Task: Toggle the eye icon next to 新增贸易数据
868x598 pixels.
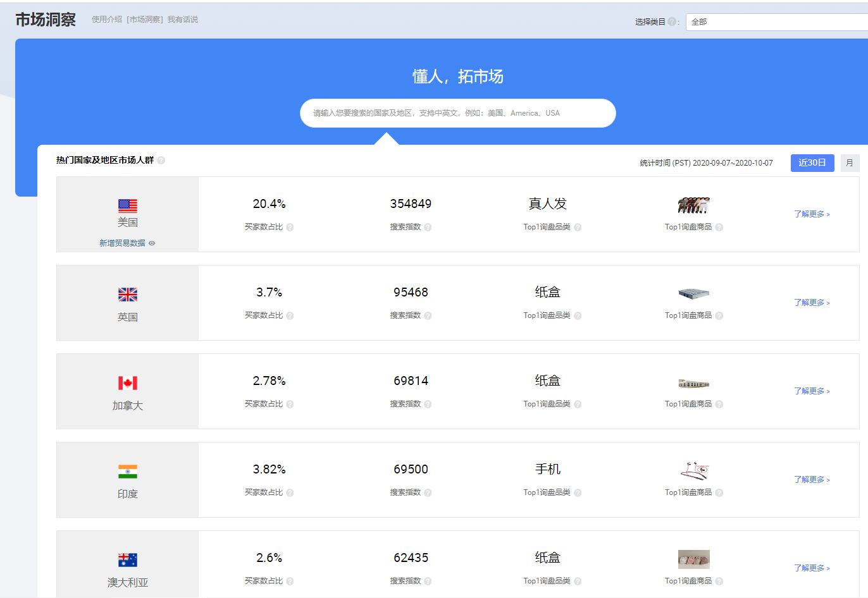Action: point(152,243)
